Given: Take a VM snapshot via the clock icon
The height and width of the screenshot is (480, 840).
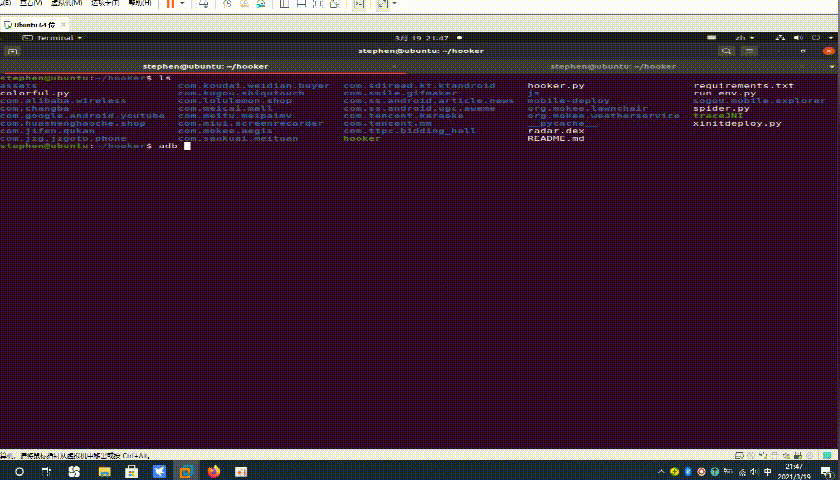Looking at the screenshot, I should 227,4.
